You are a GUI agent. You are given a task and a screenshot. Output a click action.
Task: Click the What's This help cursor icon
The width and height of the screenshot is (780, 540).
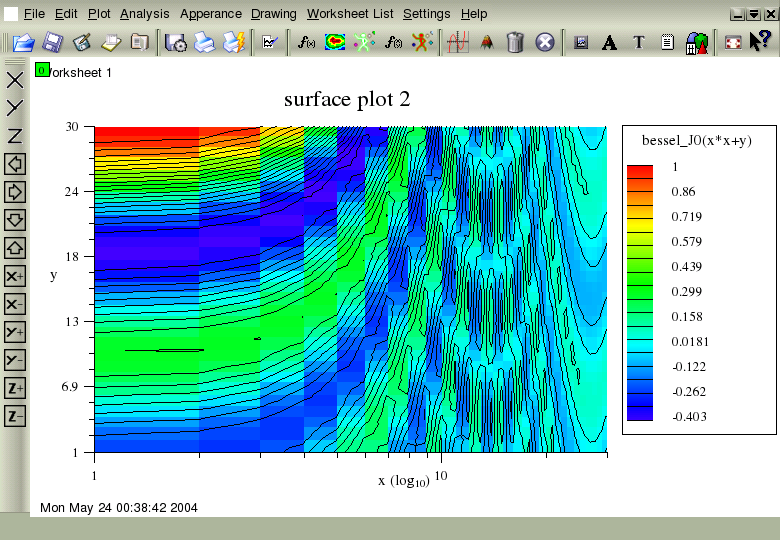(x=759, y=43)
